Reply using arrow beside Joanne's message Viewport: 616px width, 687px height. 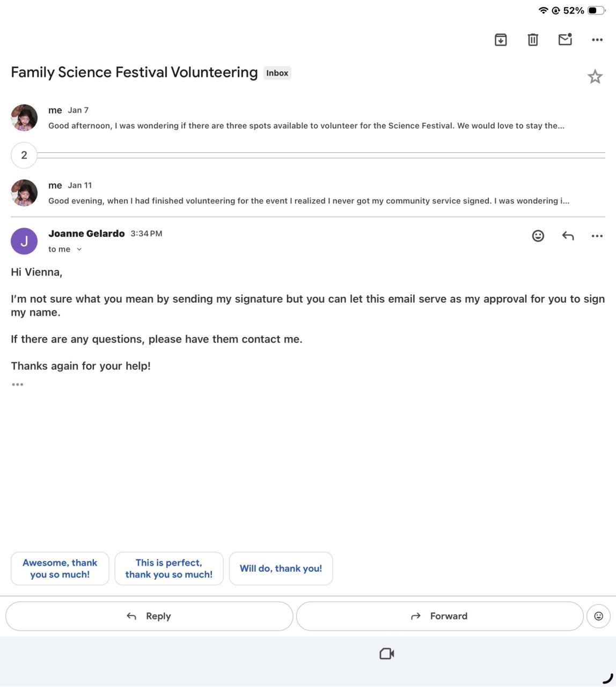pyautogui.click(x=568, y=236)
